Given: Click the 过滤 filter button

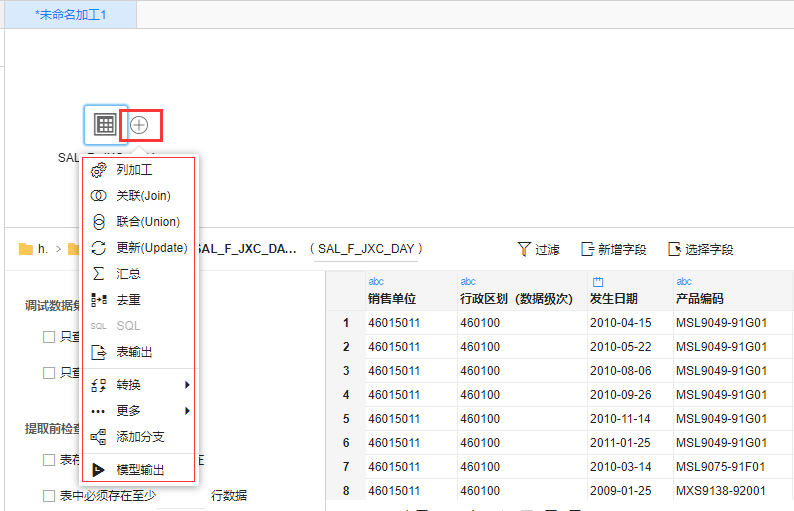Looking at the screenshot, I should coord(538,249).
